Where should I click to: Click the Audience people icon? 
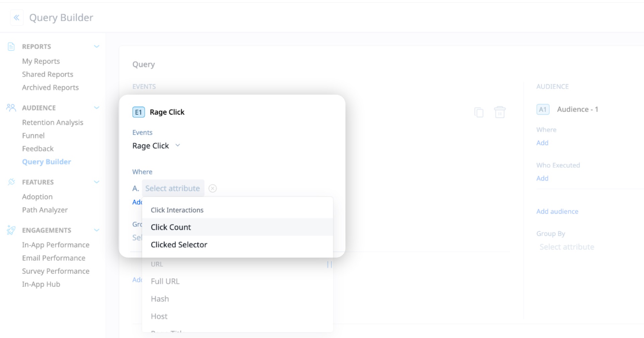tap(11, 108)
